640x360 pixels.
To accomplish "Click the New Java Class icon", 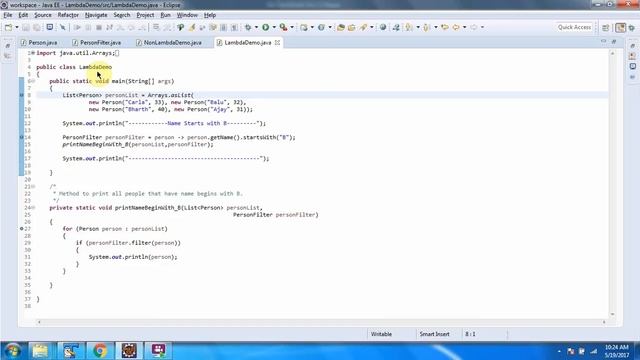I will tap(321, 27).
